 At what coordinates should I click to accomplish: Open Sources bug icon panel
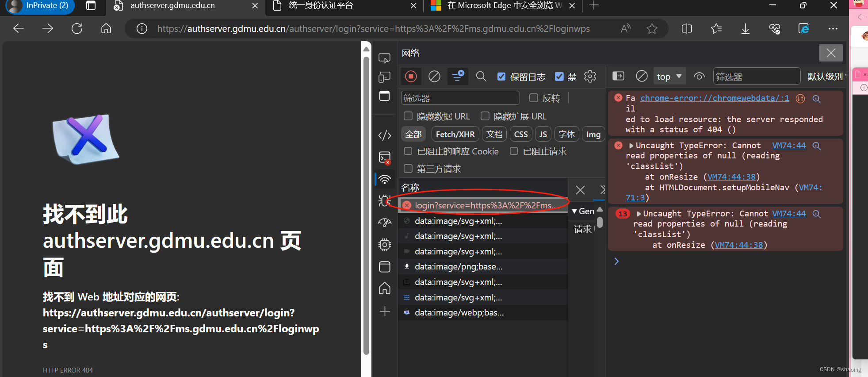385,201
